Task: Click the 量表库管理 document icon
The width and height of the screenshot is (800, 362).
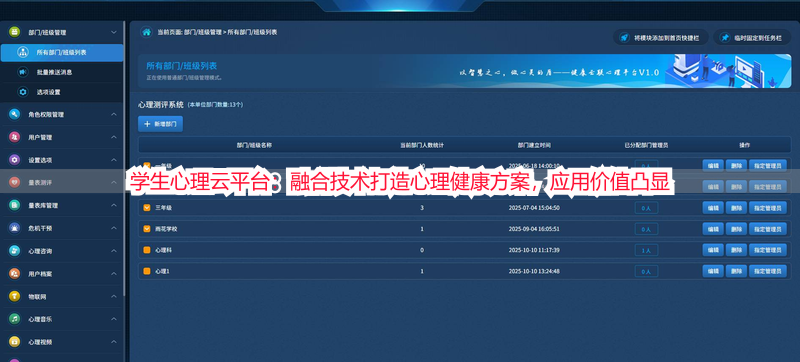Action: point(14,205)
